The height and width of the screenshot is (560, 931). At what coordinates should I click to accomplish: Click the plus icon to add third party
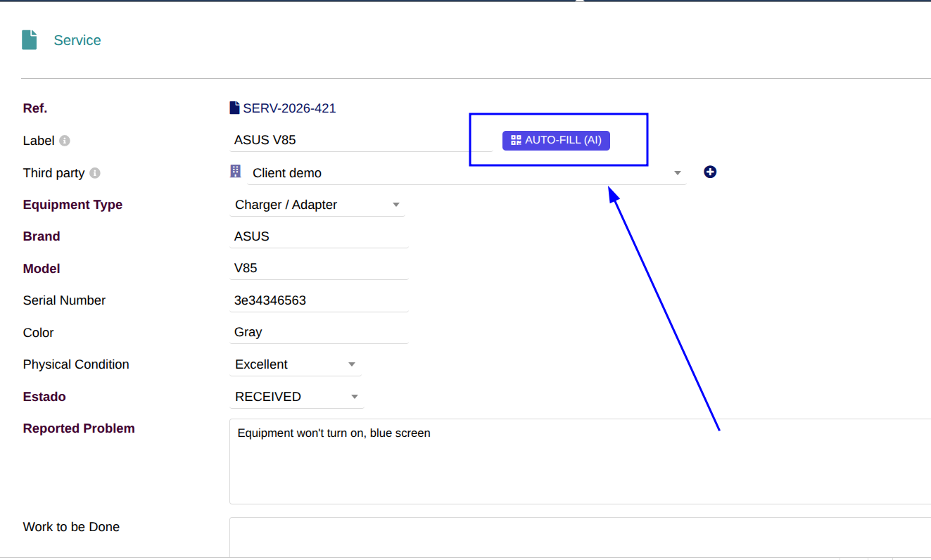[x=710, y=172]
